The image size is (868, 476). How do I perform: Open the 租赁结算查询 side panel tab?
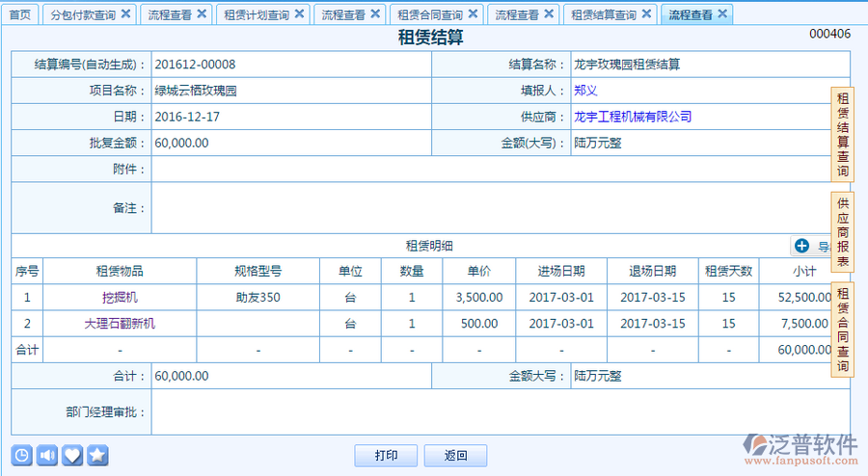pos(843,134)
